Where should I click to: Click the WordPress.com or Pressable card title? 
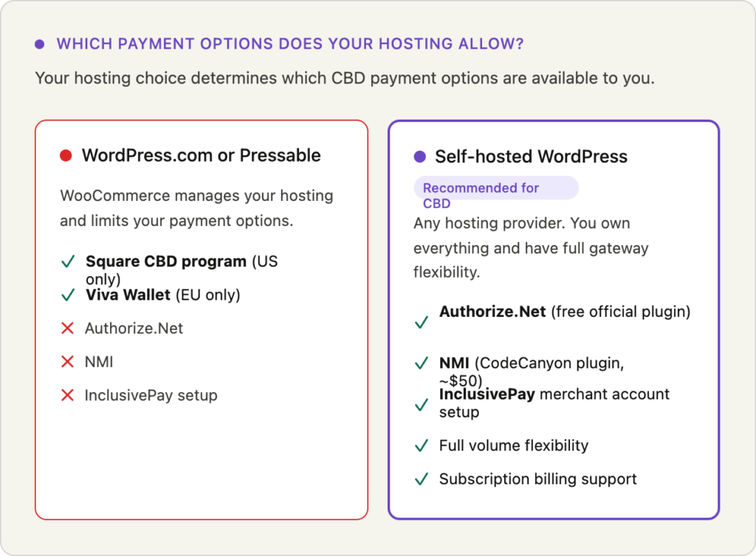(x=201, y=156)
